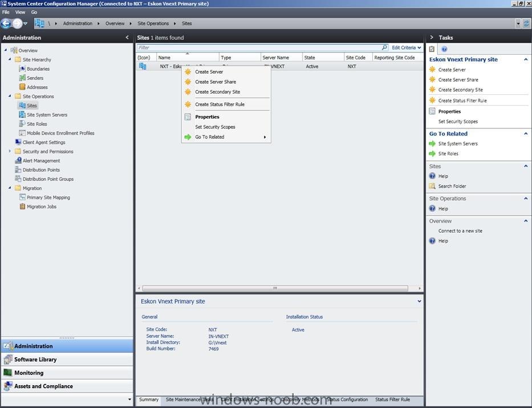Viewport: 532px width, 408px height.
Task: Click the Boundaries node icon
Action: pos(22,68)
